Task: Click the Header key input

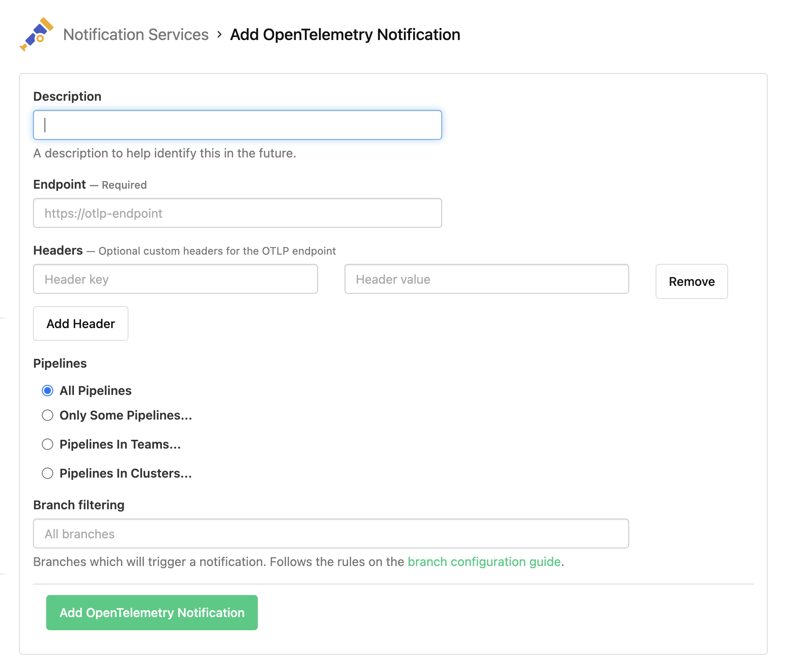Action: [x=175, y=279]
